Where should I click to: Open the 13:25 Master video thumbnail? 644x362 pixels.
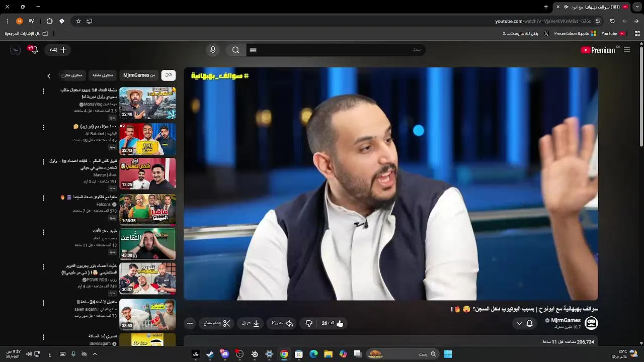coord(147,173)
